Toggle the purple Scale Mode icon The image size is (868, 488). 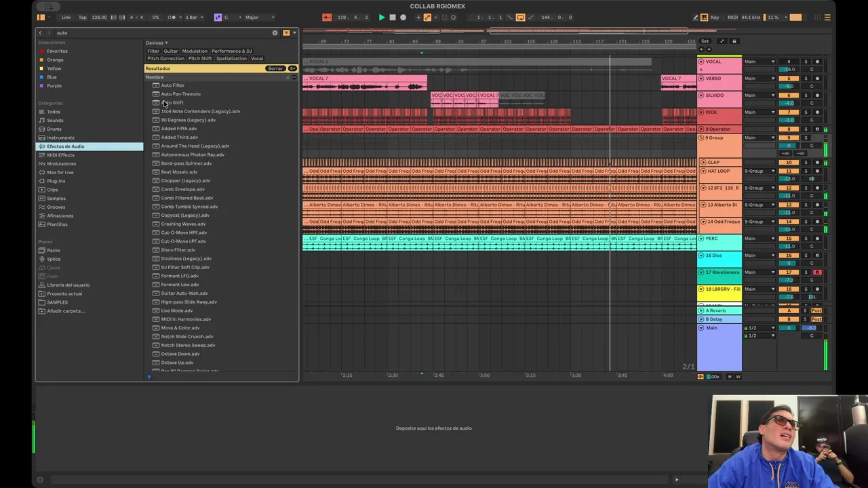tap(218, 17)
